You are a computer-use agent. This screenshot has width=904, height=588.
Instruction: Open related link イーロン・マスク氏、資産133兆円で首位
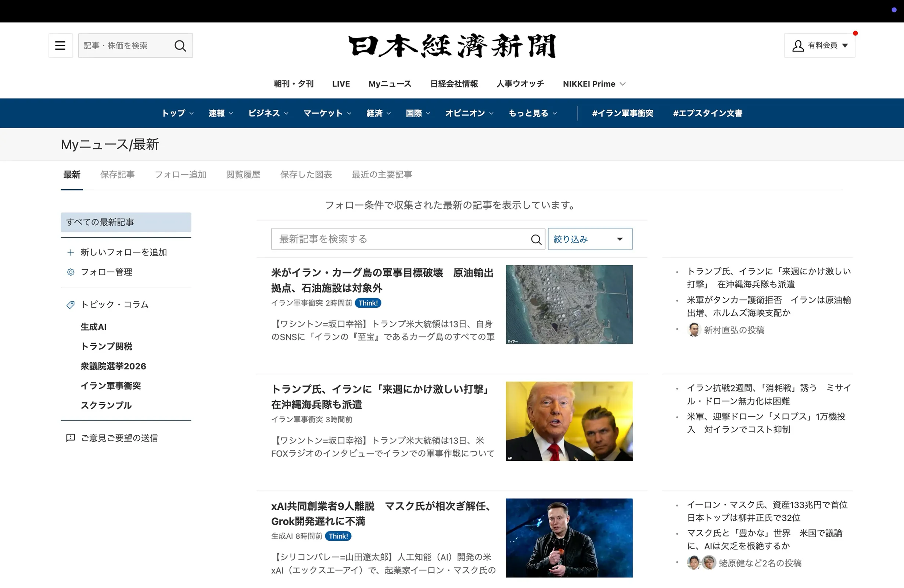coord(767,511)
